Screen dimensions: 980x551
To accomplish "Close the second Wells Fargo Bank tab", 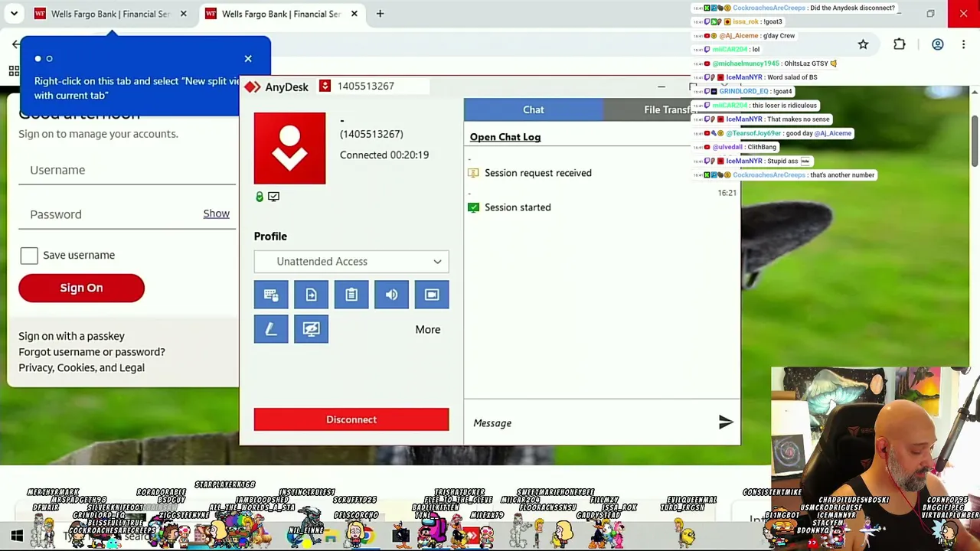I will coord(354,14).
